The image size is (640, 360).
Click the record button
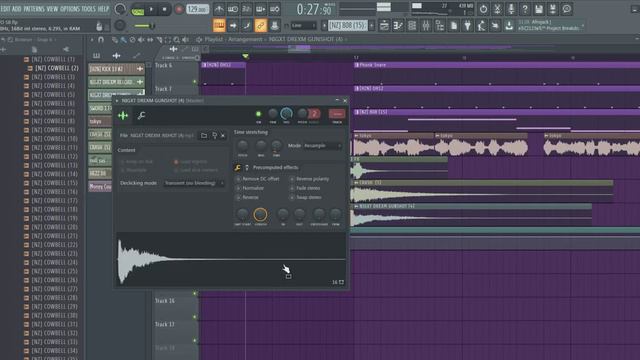pos(179,9)
